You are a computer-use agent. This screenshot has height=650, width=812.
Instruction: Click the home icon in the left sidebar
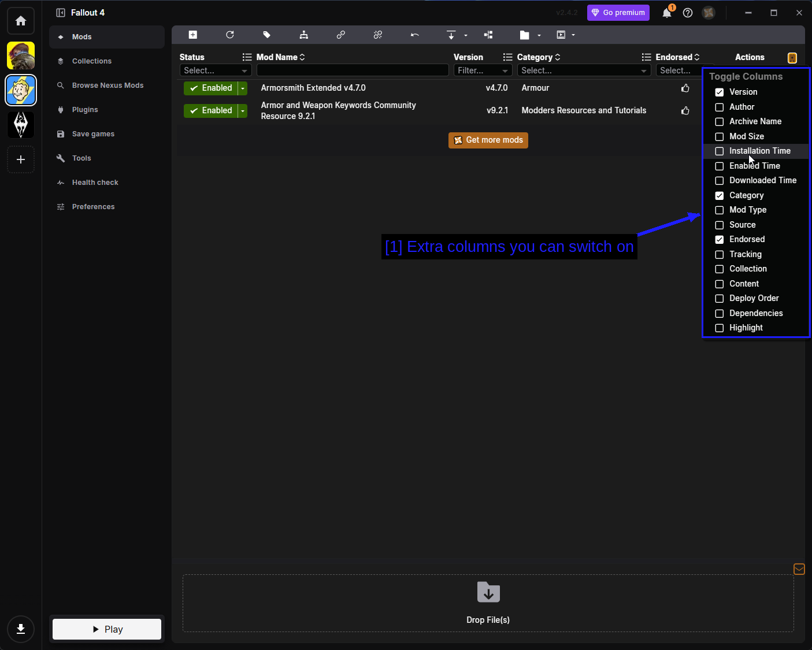[21, 21]
